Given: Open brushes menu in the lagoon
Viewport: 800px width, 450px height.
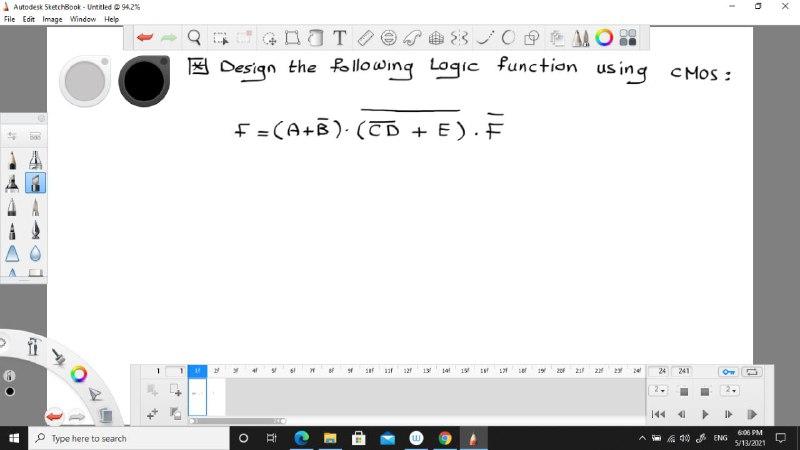Looking at the screenshot, I should click(58, 356).
